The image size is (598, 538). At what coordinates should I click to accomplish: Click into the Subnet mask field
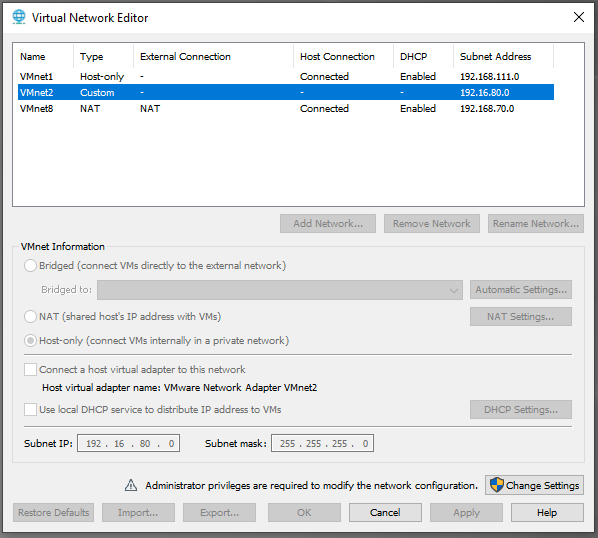coord(322,443)
